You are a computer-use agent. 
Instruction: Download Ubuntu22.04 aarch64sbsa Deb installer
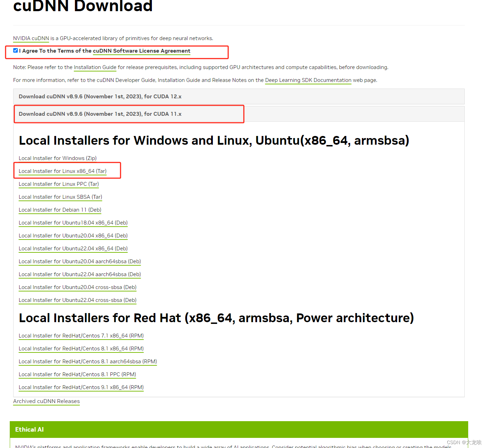pos(80,274)
